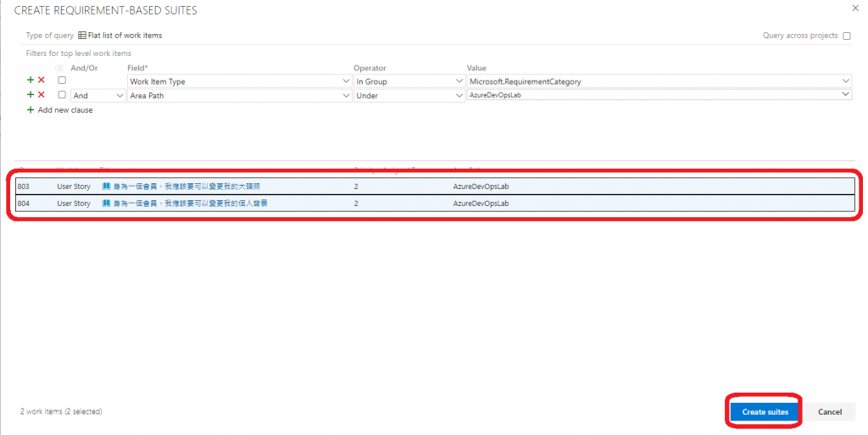
Task: Open the title link of User Story 804
Action: tap(191, 204)
